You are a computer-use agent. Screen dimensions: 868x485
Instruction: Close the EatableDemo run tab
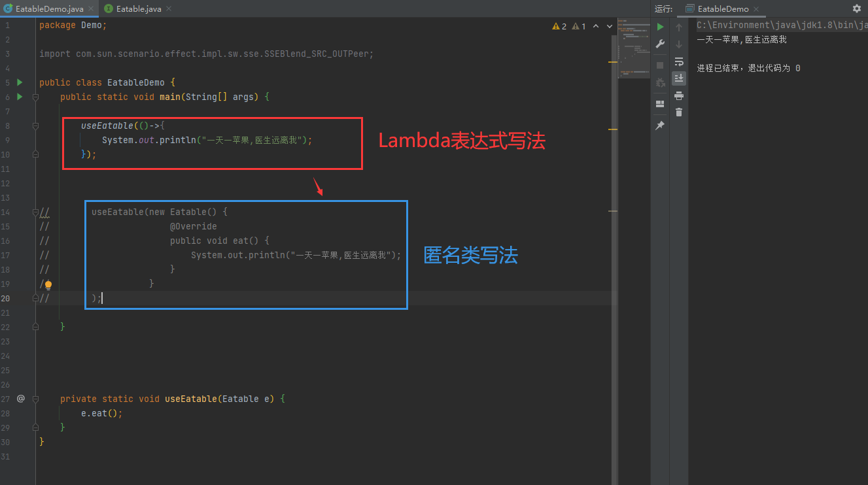[756, 9]
